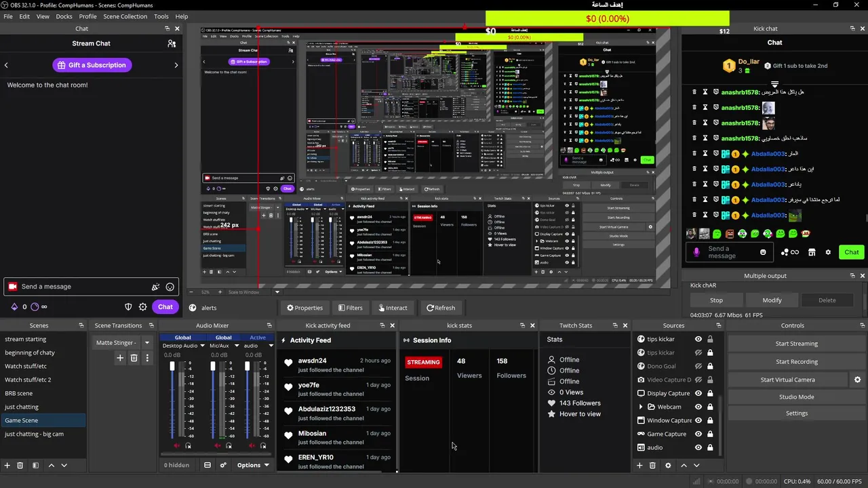
Task: Open Desktop Audio channel dropdown arrow
Action: 203,346
